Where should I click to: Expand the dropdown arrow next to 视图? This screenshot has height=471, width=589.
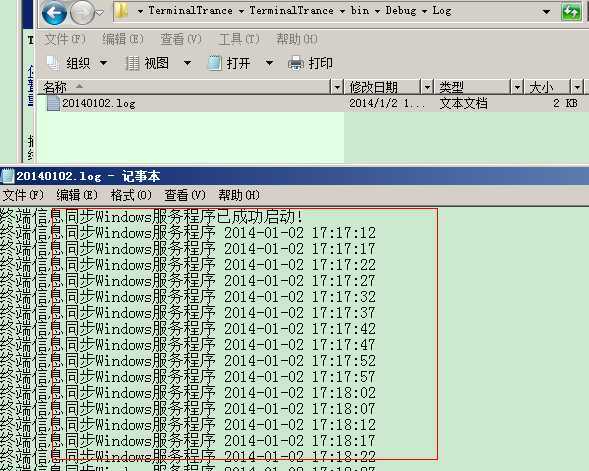pyautogui.click(x=187, y=63)
